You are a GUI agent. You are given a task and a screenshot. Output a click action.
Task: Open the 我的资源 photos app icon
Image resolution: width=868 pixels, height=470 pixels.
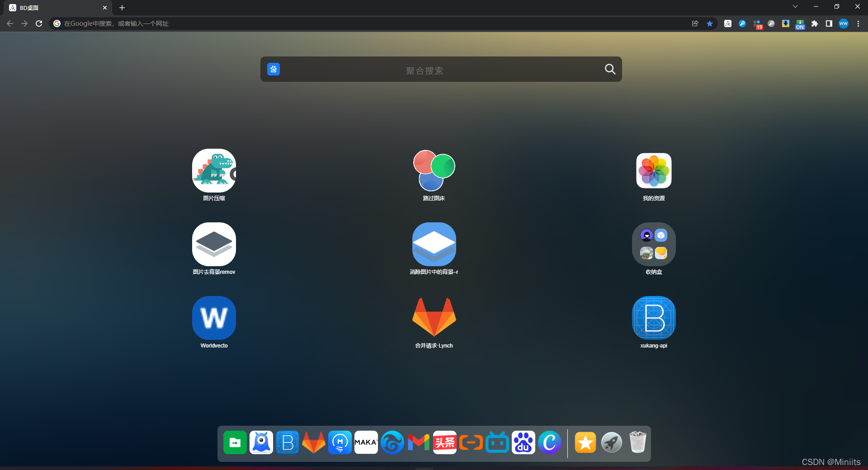point(654,170)
